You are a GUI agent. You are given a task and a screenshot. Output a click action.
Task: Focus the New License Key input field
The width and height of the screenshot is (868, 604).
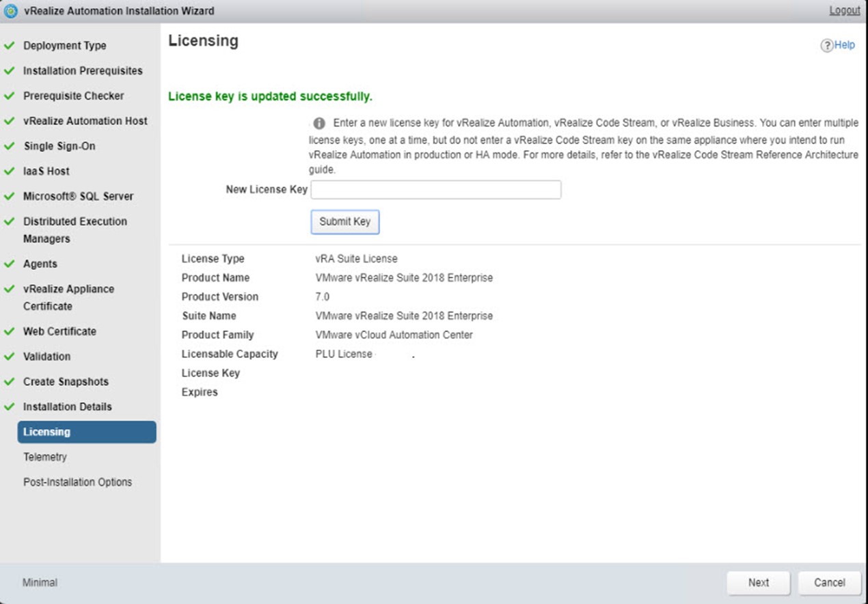coord(436,190)
